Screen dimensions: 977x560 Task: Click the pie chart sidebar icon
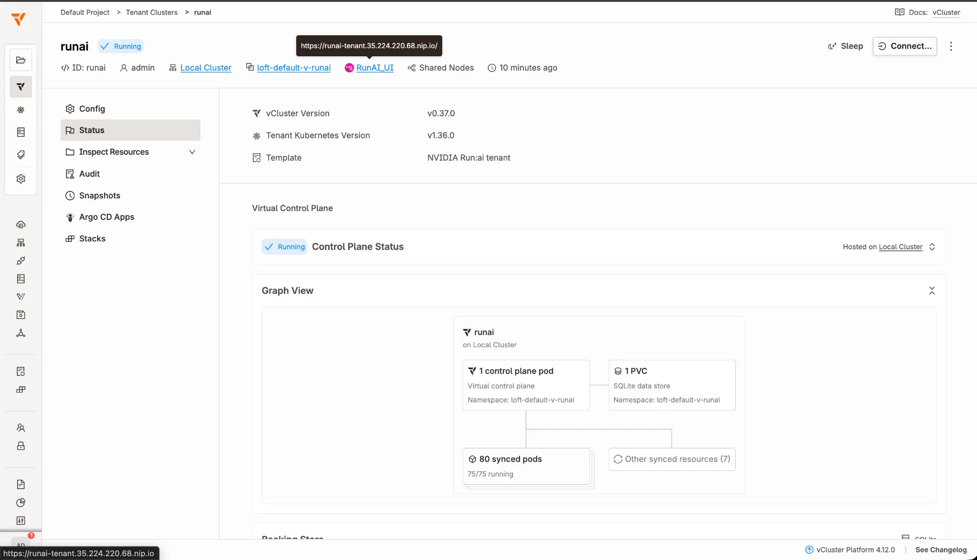[21, 503]
